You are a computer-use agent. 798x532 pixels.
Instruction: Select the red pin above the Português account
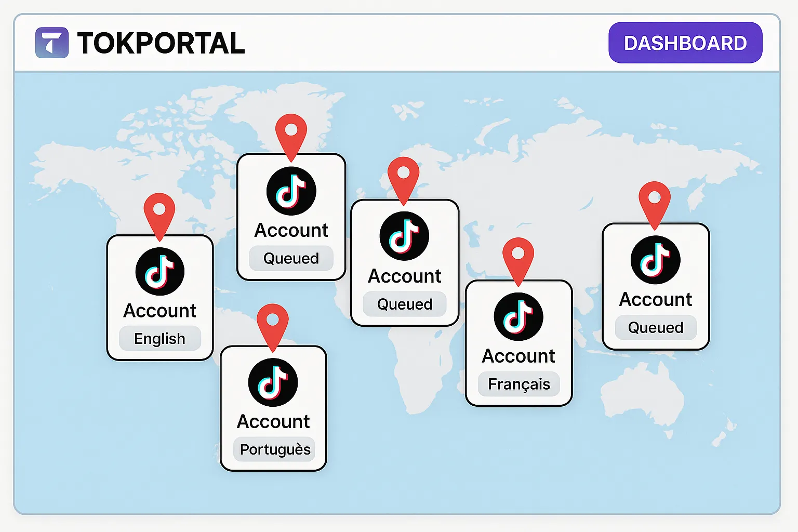272,327
